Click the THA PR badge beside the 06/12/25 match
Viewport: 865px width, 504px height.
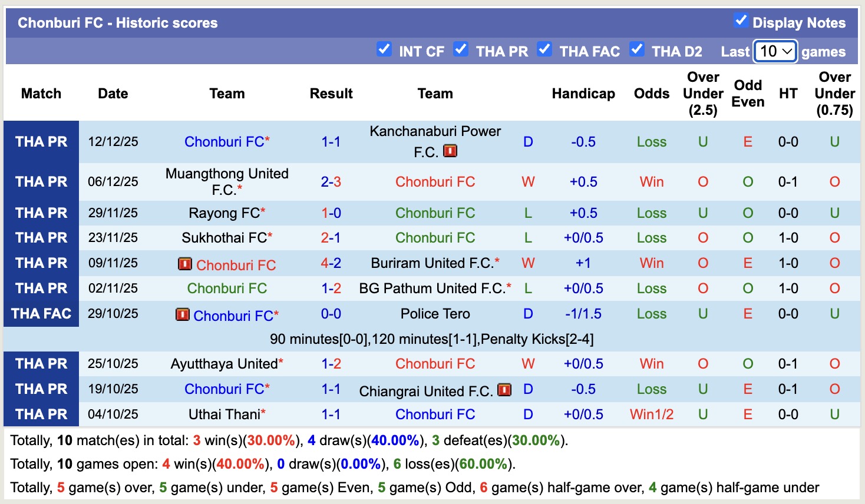click(x=41, y=181)
